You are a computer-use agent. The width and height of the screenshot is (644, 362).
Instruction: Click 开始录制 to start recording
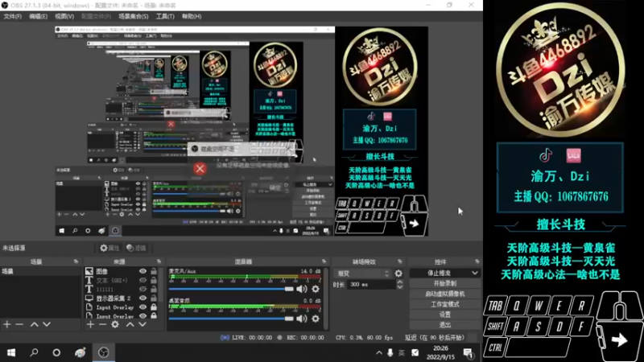[x=445, y=284]
